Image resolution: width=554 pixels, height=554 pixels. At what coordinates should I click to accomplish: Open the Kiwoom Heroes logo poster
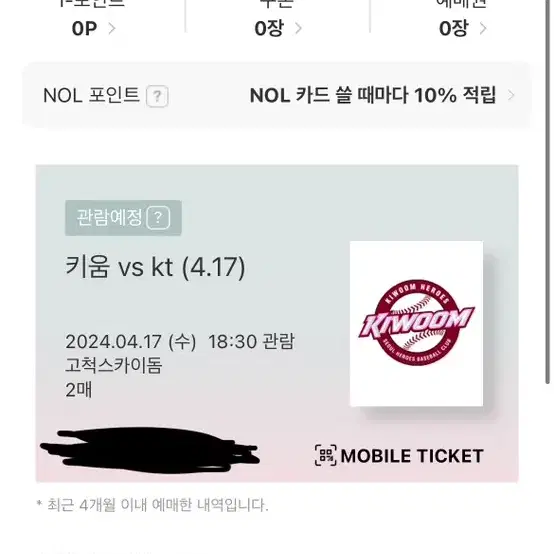pos(416,324)
